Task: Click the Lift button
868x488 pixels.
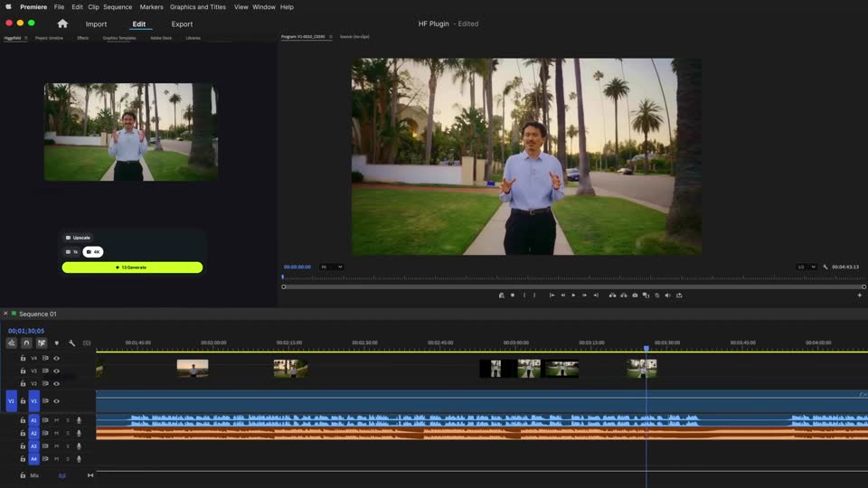Action: (612, 296)
